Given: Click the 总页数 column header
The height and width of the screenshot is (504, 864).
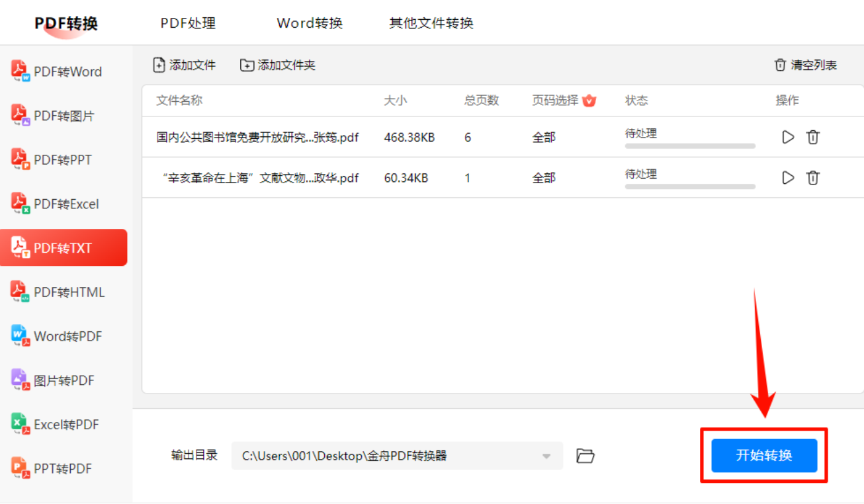Looking at the screenshot, I should point(482,101).
